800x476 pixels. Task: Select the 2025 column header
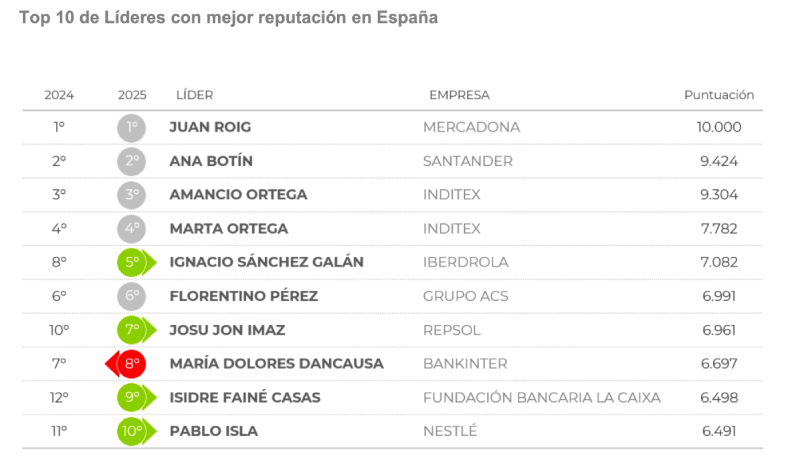coord(132,95)
